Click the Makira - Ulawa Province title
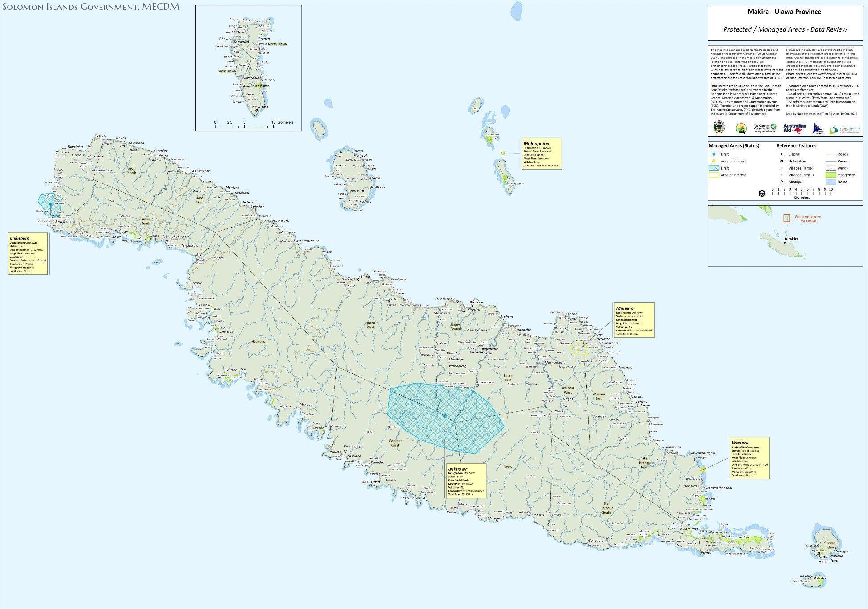The image size is (868, 609). pyautogui.click(x=785, y=12)
